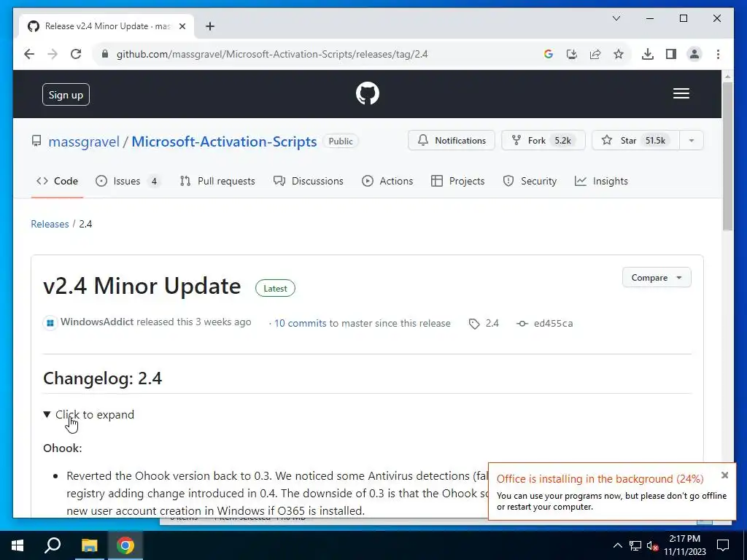
Task: Click the Public repository badge
Action: tap(341, 141)
